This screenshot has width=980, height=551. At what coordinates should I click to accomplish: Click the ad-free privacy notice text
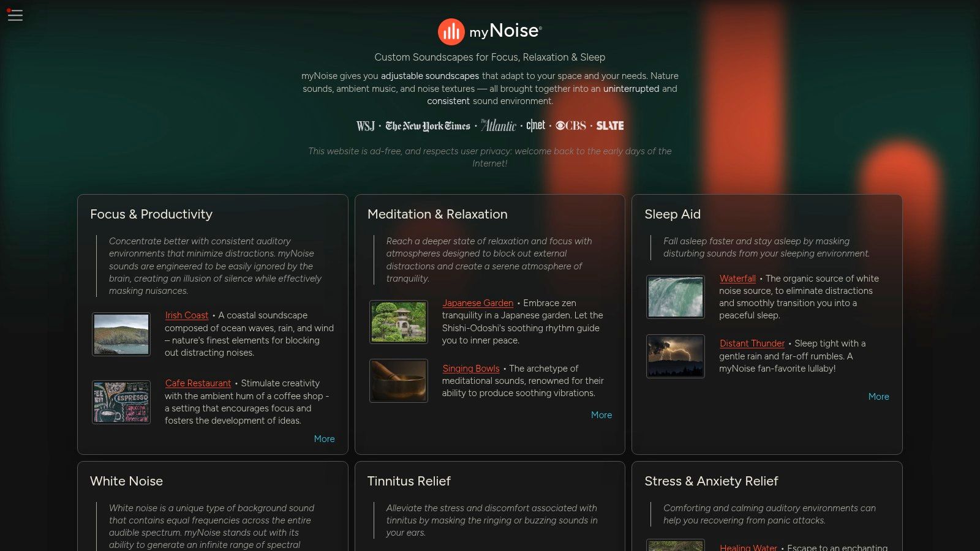pos(490,157)
